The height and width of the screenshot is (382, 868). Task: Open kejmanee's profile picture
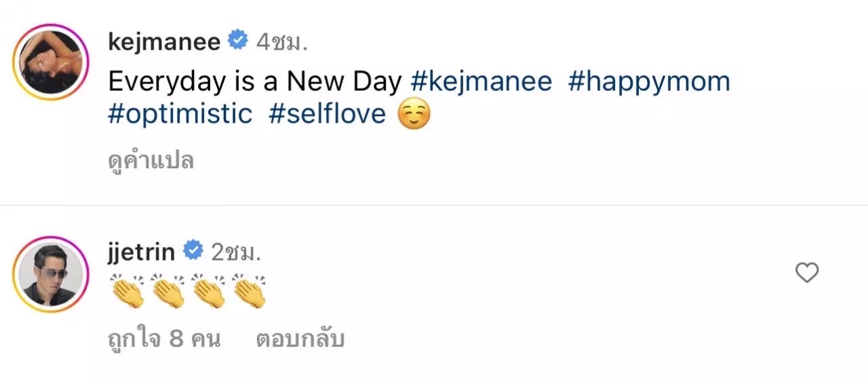pos(51,62)
